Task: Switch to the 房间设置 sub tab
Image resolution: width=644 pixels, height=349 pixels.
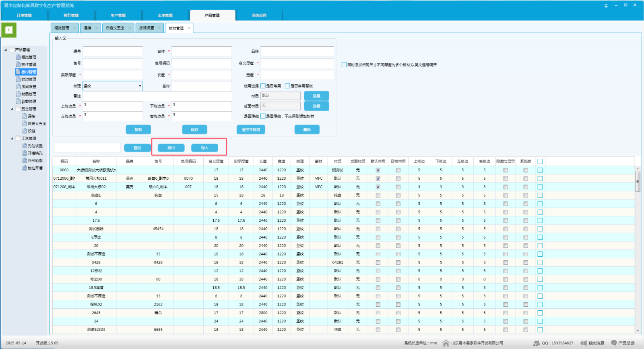Action: 147,28
